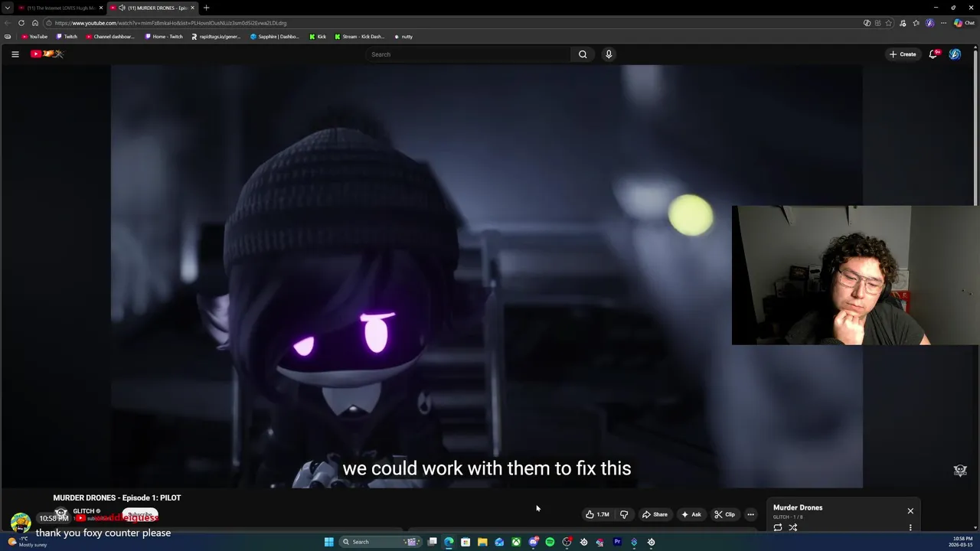Open the Sapphire Dashboard bookmark
The width and height of the screenshot is (980, 551).
(x=275, y=37)
